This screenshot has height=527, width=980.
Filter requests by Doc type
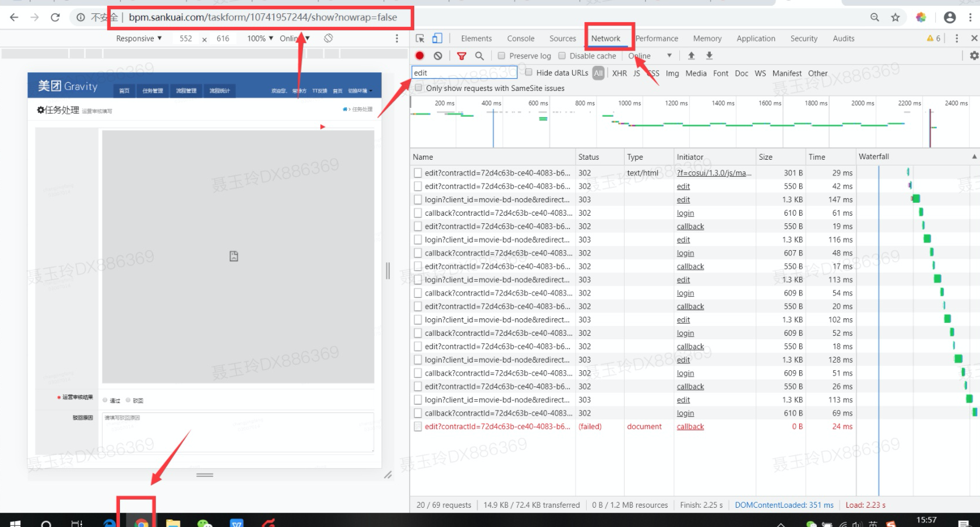741,73
